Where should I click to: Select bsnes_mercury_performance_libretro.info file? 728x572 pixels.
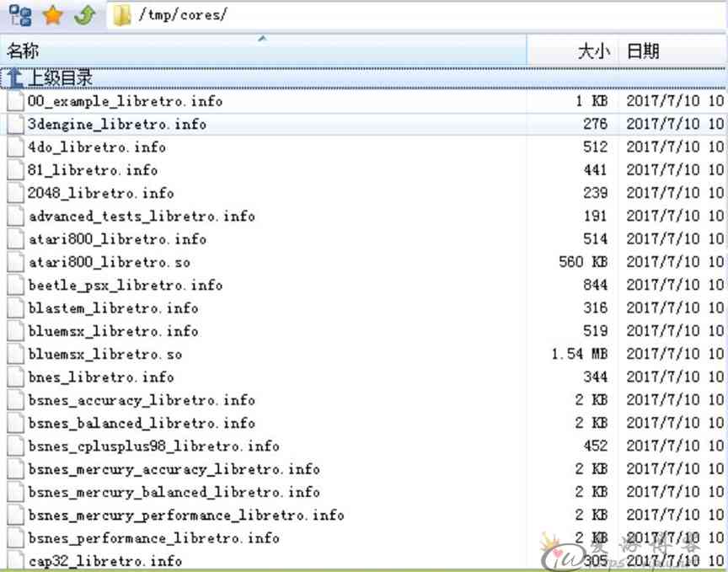(x=186, y=515)
